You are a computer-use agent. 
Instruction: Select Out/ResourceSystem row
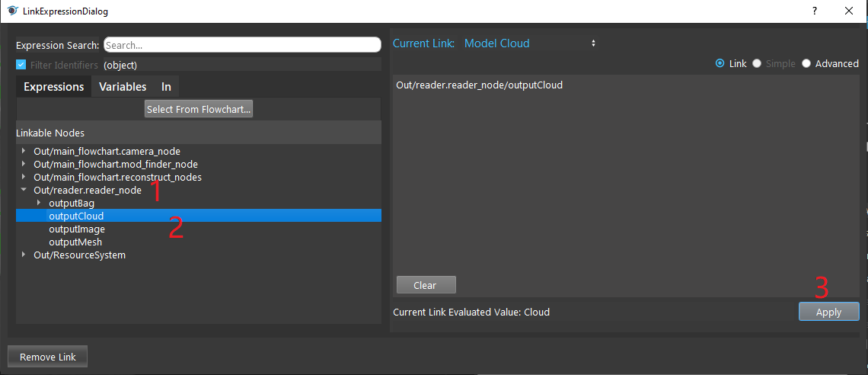[x=199, y=255]
